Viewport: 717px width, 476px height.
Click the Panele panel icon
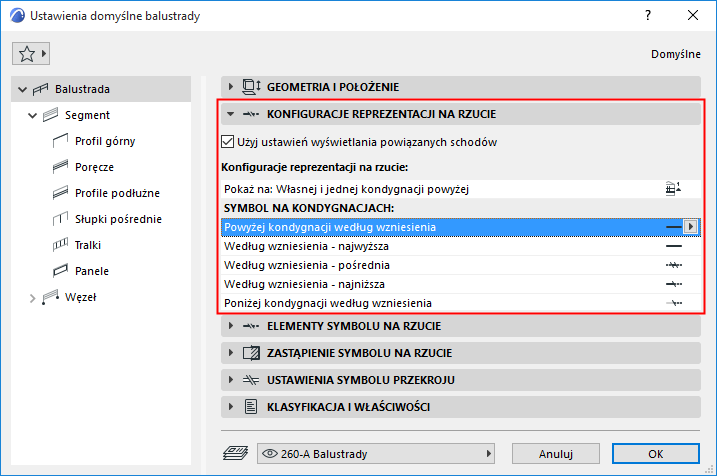coord(60,271)
